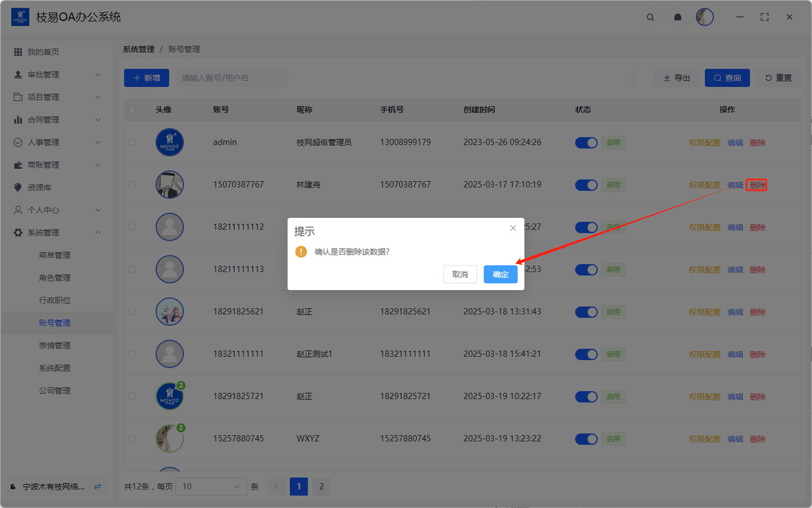Check the select-all checkbox in table header

(132, 109)
